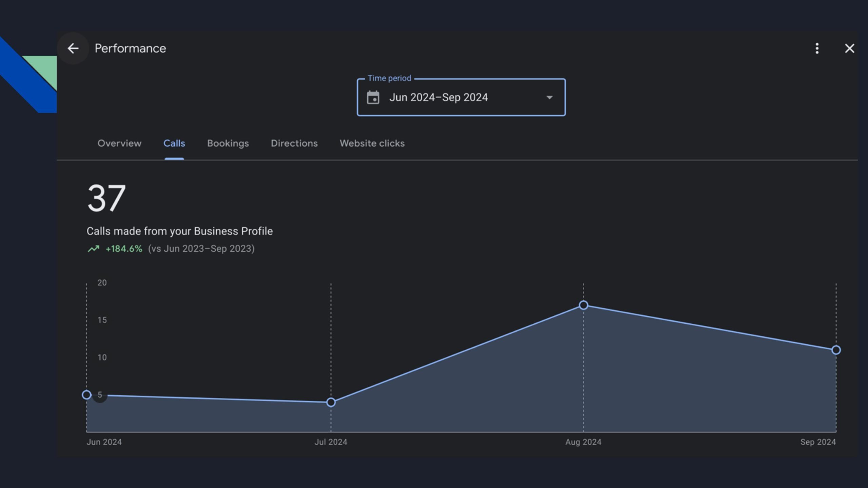Click the Jun 2024 data point on chart

pyautogui.click(x=87, y=395)
